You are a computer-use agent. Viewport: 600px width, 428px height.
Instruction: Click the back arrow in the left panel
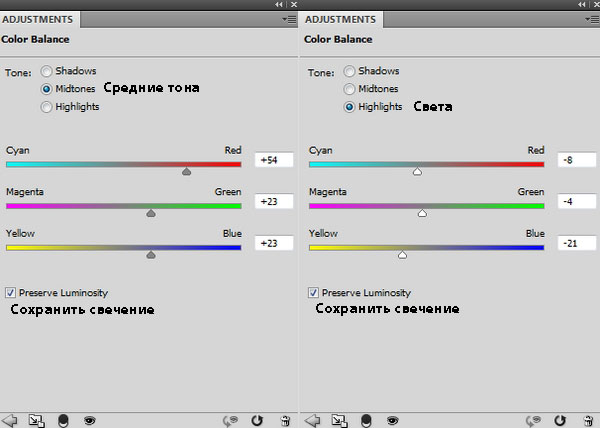tap(10, 420)
